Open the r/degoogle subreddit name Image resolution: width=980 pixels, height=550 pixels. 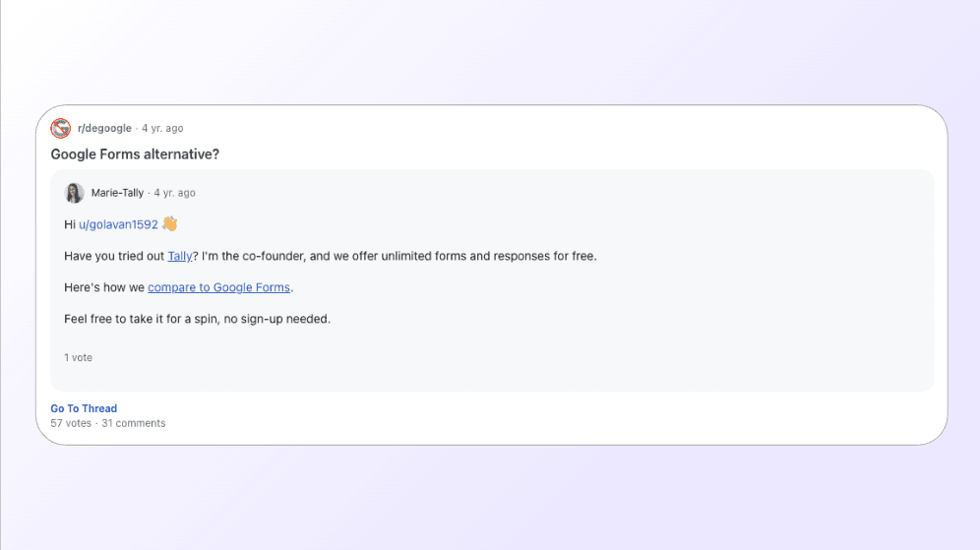pyautogui.click(x=104, y=128)
